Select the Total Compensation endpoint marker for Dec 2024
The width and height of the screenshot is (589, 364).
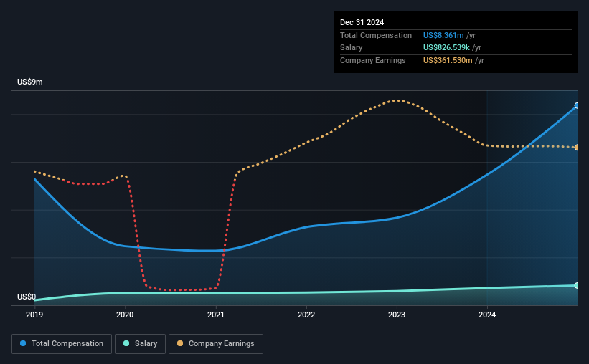577,106
